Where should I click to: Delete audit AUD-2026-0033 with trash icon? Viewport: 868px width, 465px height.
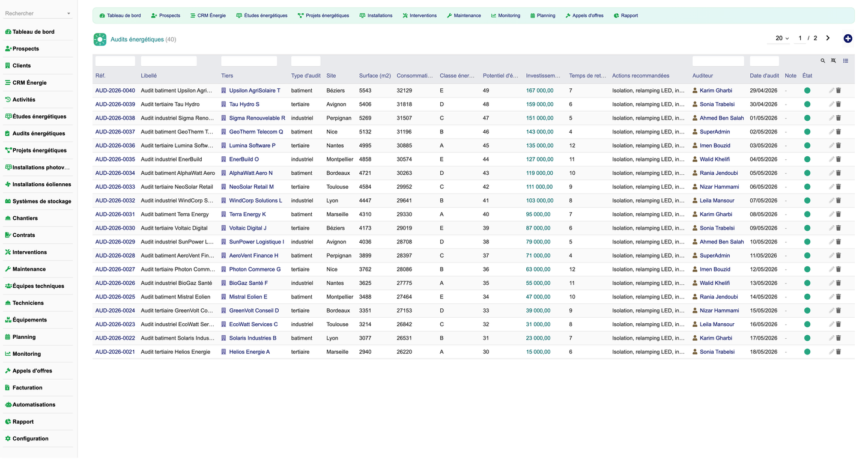pos(839,187)
